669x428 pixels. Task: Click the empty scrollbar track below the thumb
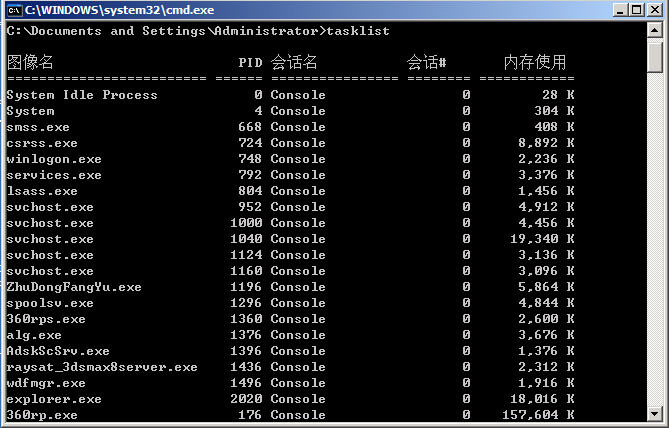656,250
